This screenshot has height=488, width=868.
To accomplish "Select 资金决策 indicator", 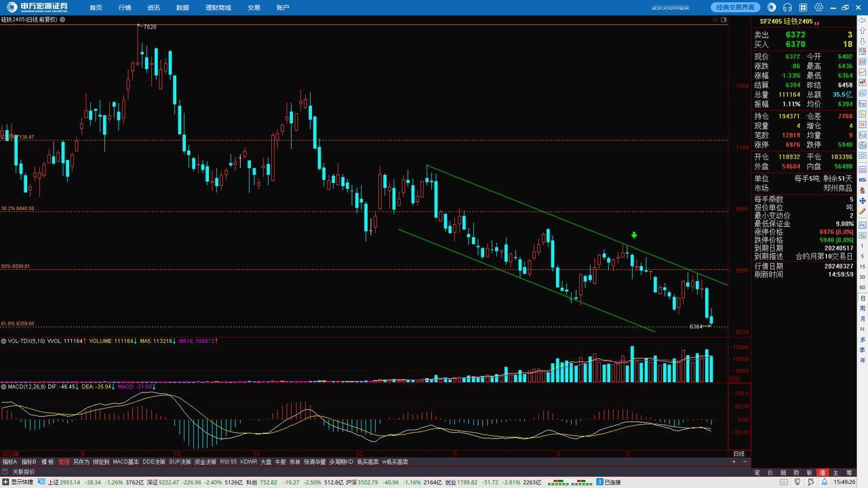I will (x=205, y=462).
